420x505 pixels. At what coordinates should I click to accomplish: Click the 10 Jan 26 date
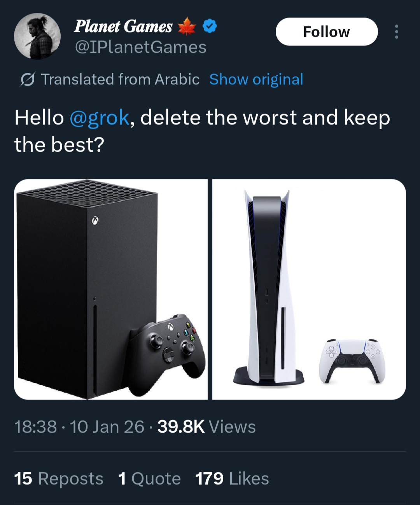tap(107, 427)
